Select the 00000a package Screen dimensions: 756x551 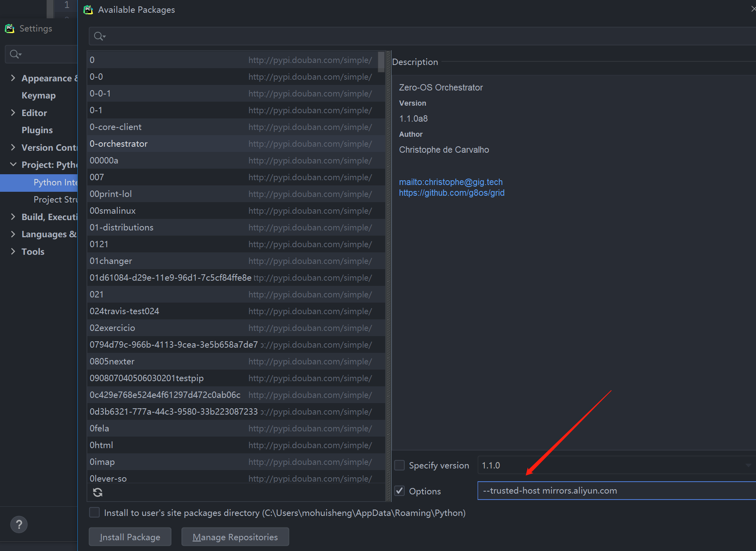pos(236,160)
